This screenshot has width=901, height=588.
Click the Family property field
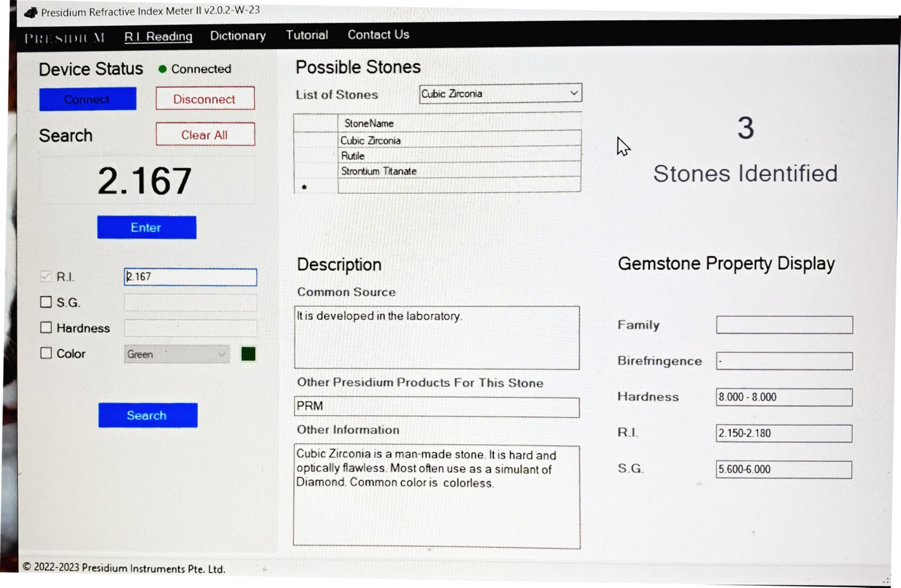click(784, 325)
